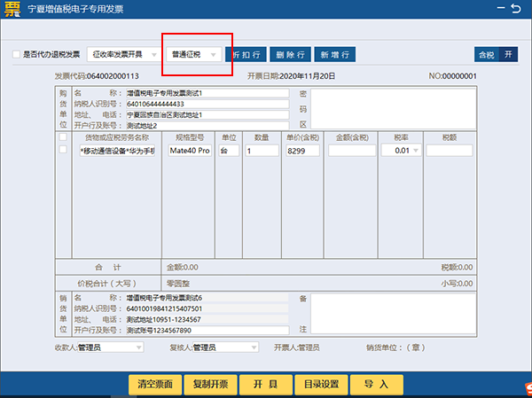The width and height of the screenshot is (532, 398).
Task: Click the 删除行 button
Action: pos(291,54)
